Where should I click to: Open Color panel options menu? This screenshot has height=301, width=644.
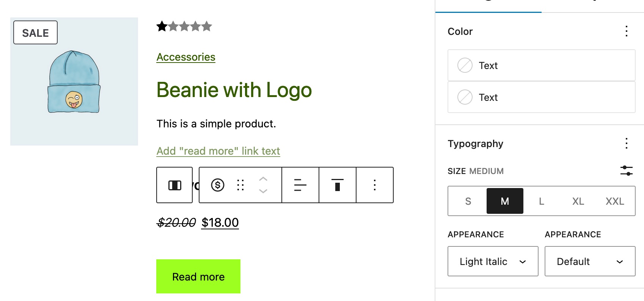627,31
